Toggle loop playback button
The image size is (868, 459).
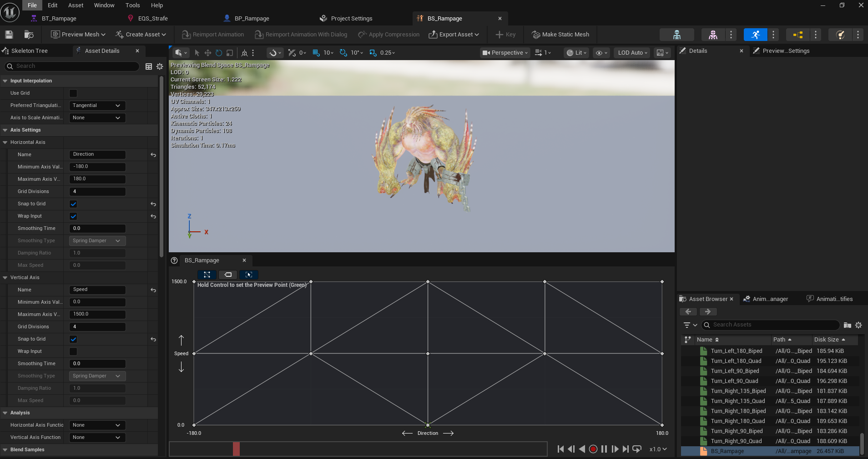tap(637, 449)
